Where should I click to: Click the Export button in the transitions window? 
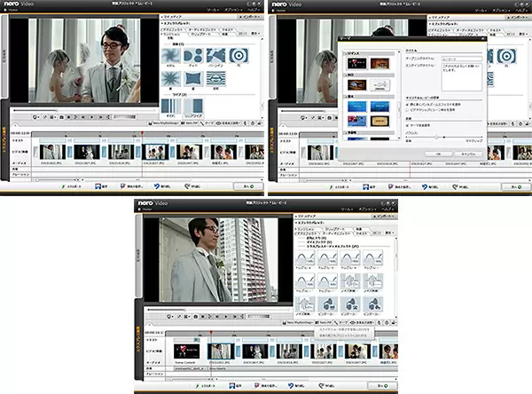(x=71, y=186)
